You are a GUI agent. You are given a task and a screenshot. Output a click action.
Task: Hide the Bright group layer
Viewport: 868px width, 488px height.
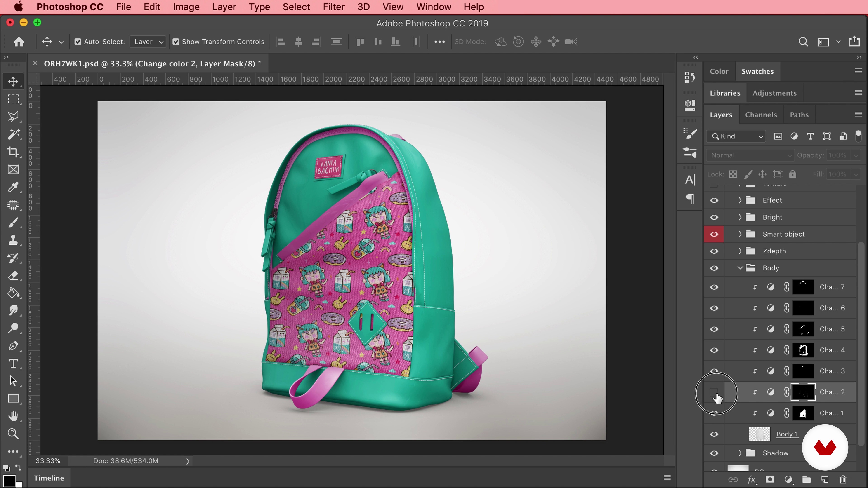click(x=714, y=217)
